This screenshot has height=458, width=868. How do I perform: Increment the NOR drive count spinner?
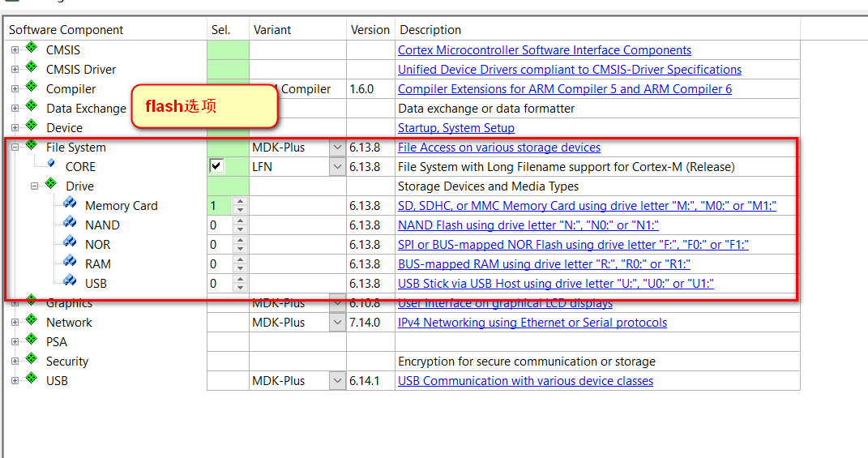pos(240,241)
